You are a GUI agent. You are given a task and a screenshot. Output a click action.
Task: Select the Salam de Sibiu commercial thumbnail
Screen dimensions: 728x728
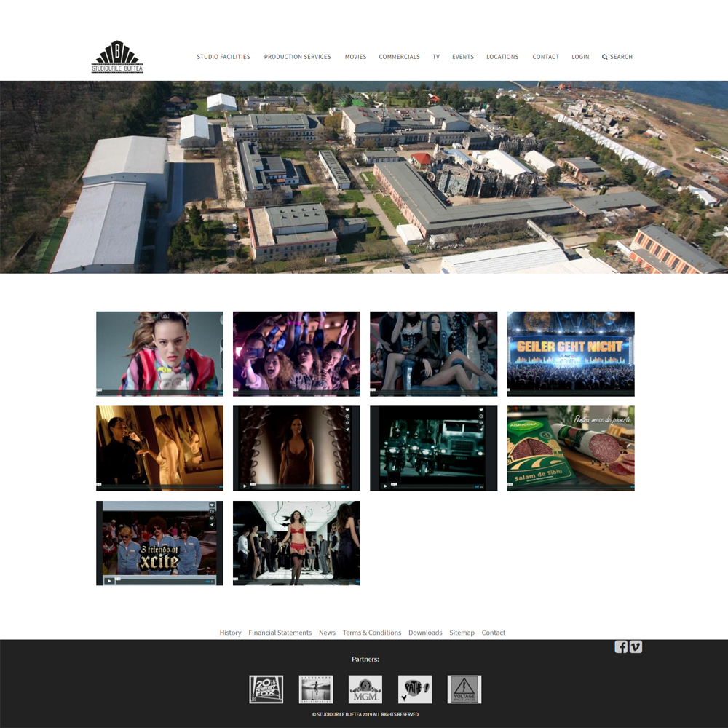click(x=570, y=448)
